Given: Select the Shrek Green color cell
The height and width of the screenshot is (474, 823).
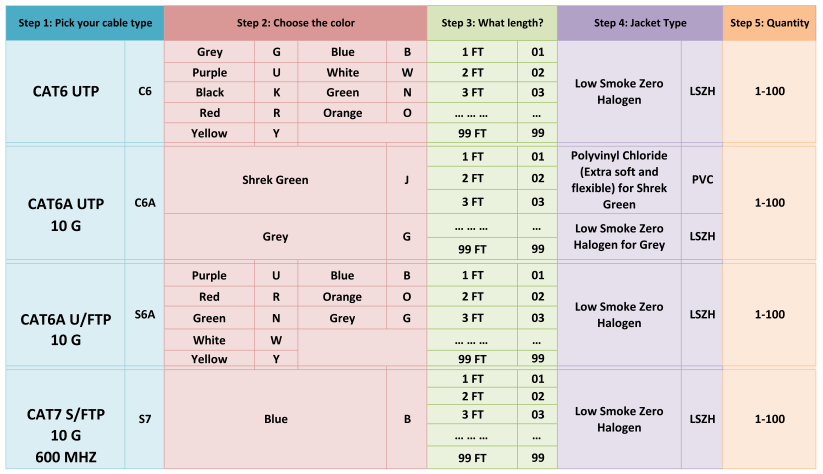Looking at the screenshot, I should [275, 180].
